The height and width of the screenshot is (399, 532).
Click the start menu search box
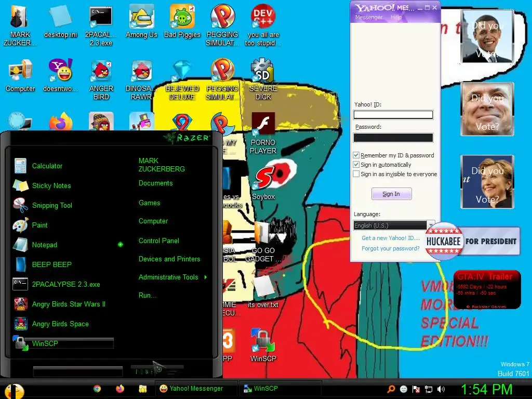(78, 372)
